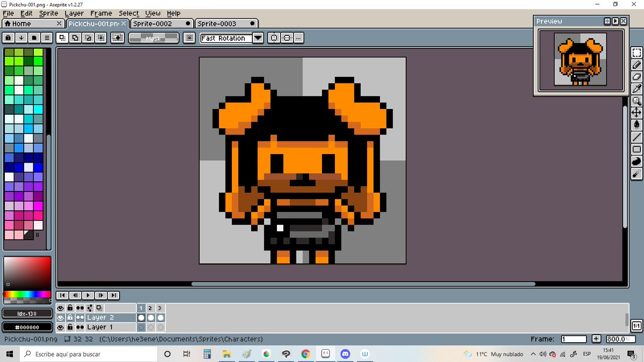Viewport: 644px width, 362px height.
Task: Select the Blur spray tool
Action: [636, 173]
